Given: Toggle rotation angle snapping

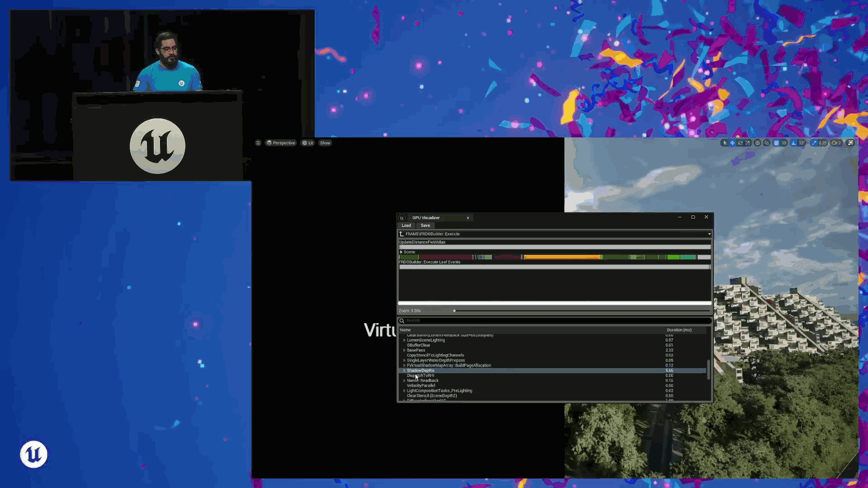Looking at the screenshot, I should (794, 143).
